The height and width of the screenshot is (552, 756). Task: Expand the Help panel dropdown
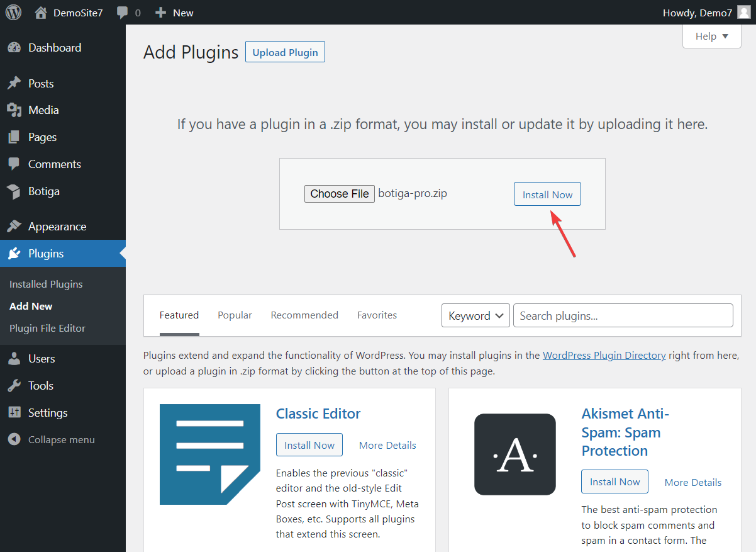pyautogui.click(x=712, y=37)
